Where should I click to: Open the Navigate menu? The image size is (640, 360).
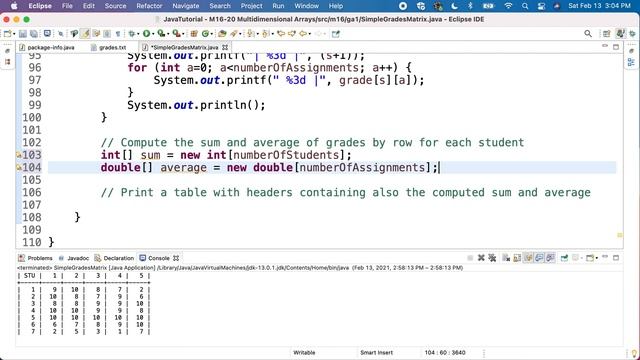click(x=186, y=6)
